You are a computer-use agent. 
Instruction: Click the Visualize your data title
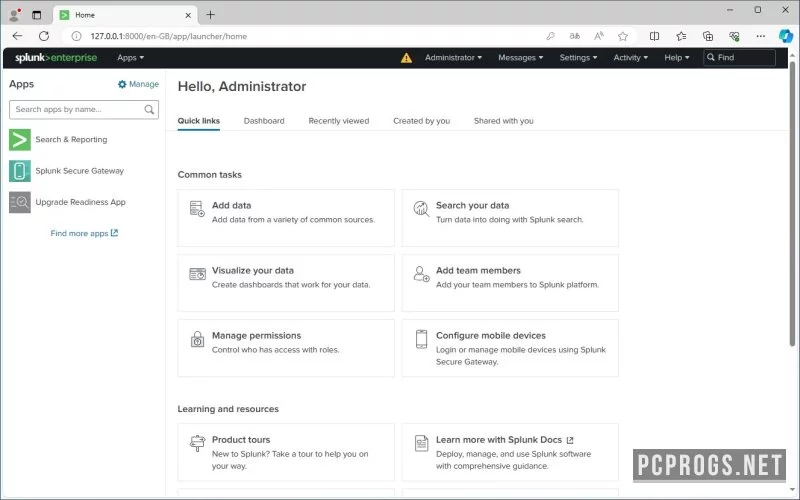point(253,270)
